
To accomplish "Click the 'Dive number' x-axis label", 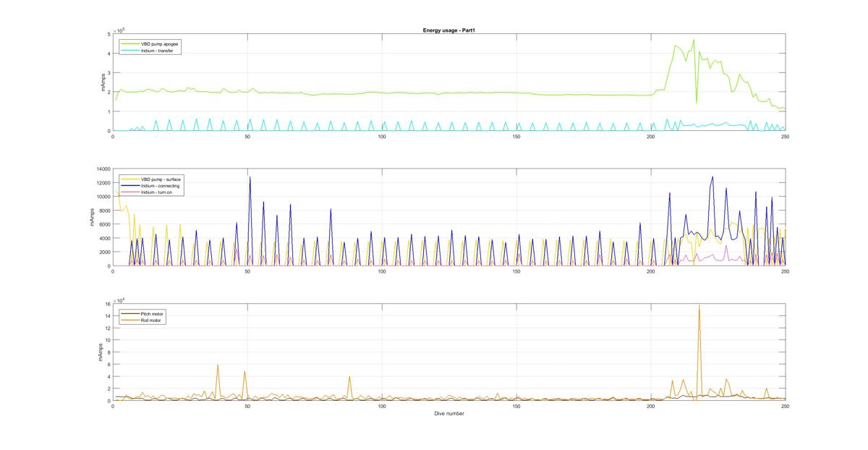I will [449, 414].
